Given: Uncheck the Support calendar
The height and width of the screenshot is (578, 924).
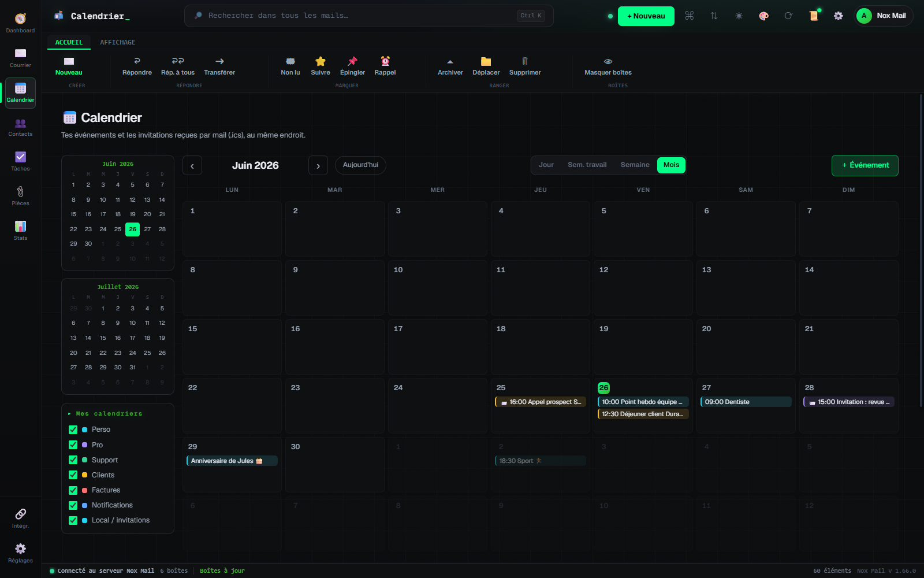Looking at the screenshot, I should tap(73, 460).
